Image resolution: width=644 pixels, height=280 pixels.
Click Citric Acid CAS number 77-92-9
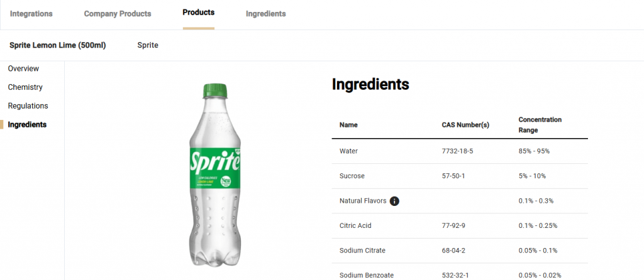(453, 225)
